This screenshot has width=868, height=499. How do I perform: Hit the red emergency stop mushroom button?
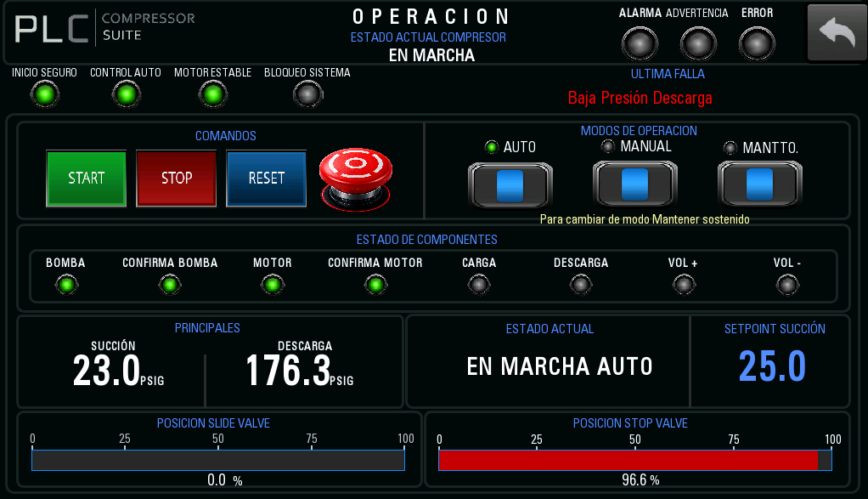coord(356,179)
